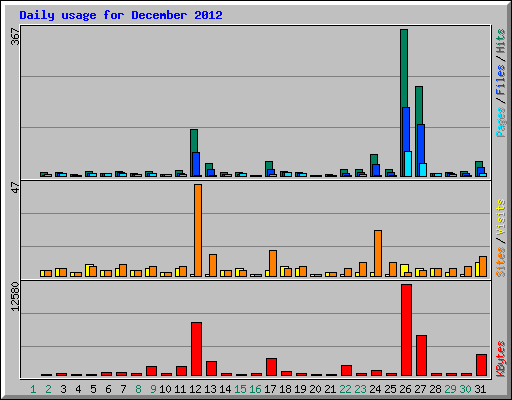Screen dimensions: 512x400
Task: Click day 24 on the date axis
Action: [375, 389]
